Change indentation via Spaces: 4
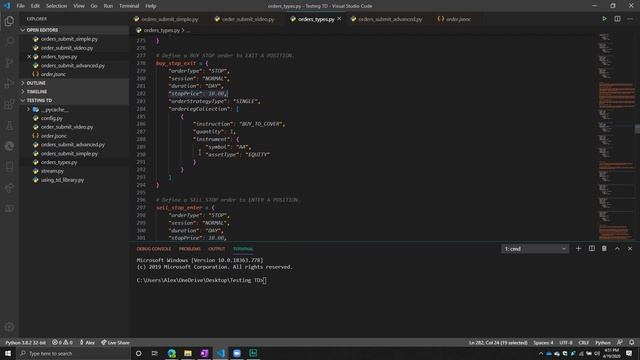The height and width of the screenshot is (360, 640). pyautogui.click(x=543, y=342)
